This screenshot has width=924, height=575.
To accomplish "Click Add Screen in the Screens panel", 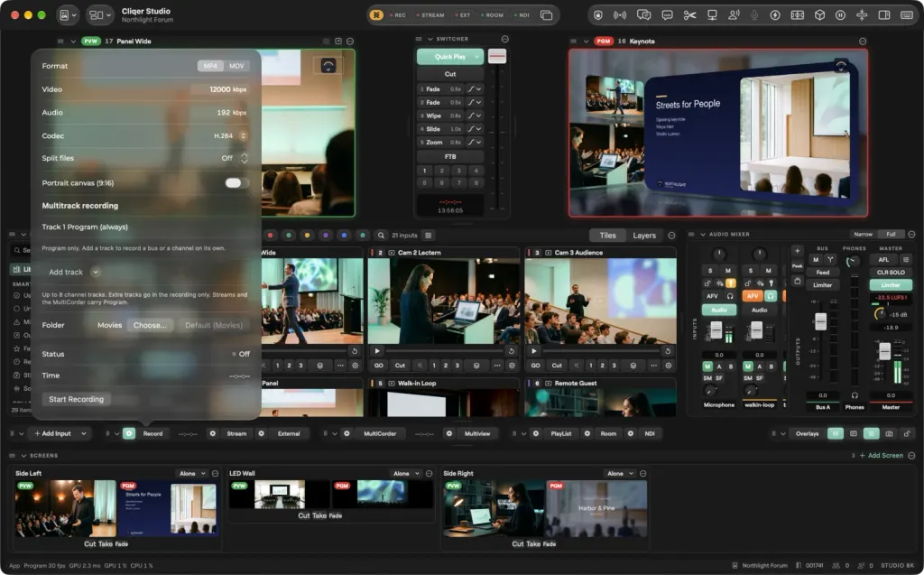I will coord(881,455).
